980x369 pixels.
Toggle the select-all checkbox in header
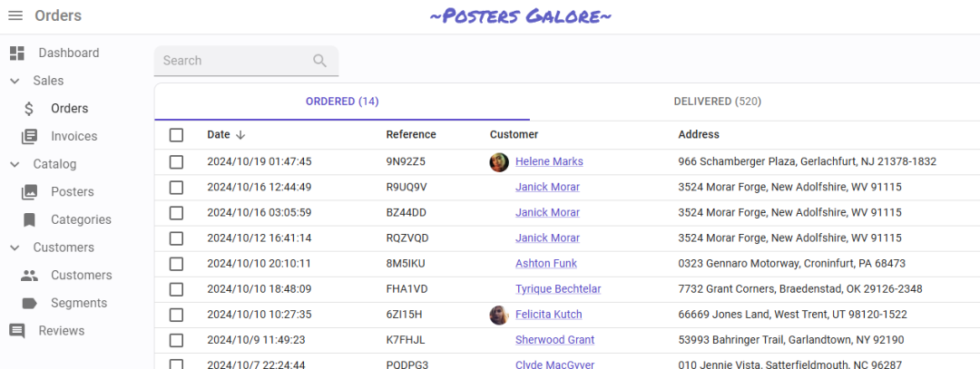click(x=176, y=135)
